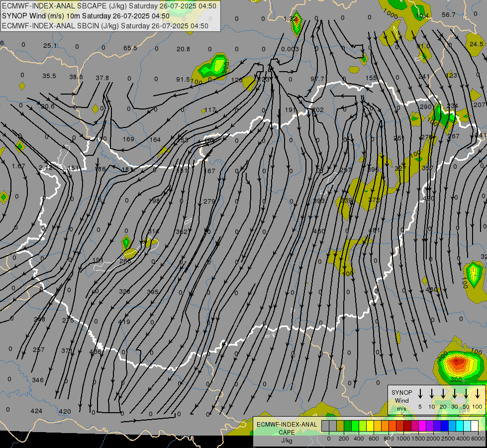
Task: Click the map value 56.7
Action: point(449,14)
